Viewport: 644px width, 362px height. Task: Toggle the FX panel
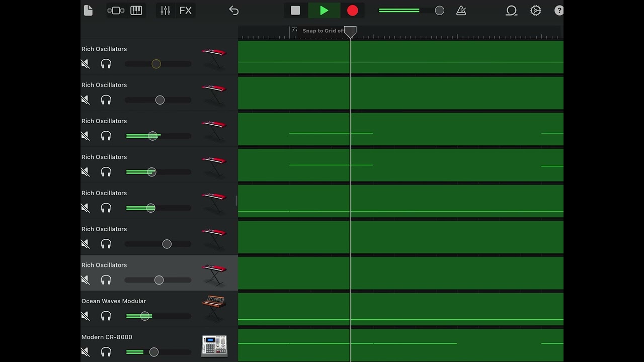click(186, 11)
